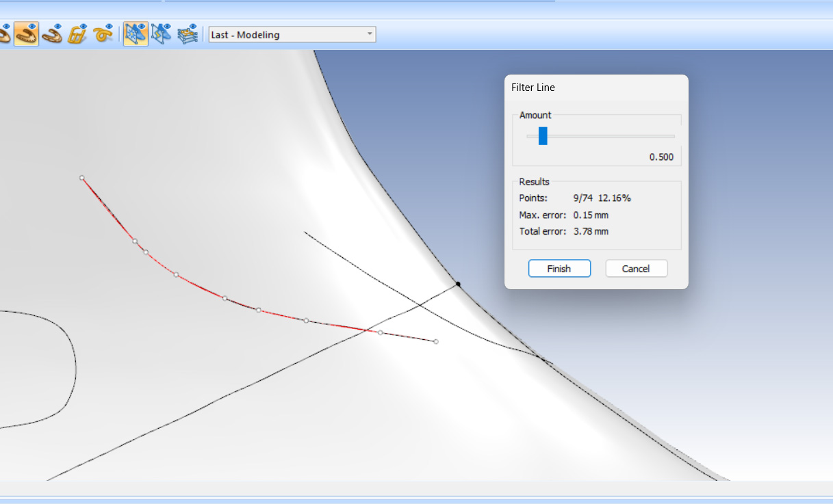Click the arrow on Last - Modeling dropdown
Image resolution: width=833 pixels, height=504 pixels.
pos(370,34)
